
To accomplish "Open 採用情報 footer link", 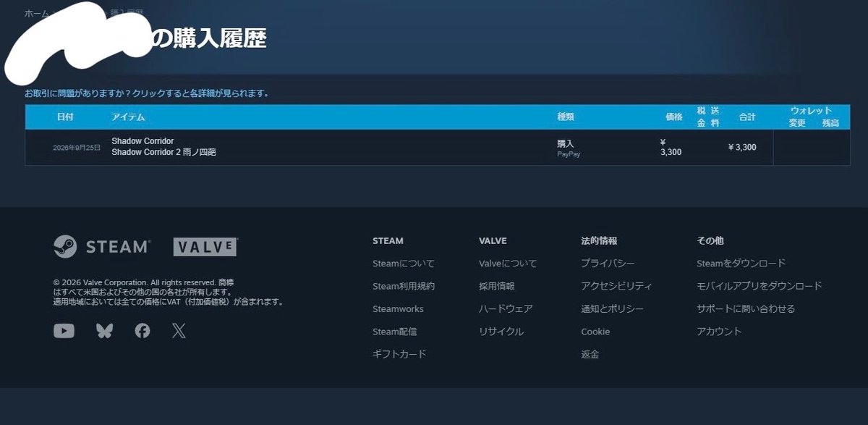I will (x=497, y=286).
